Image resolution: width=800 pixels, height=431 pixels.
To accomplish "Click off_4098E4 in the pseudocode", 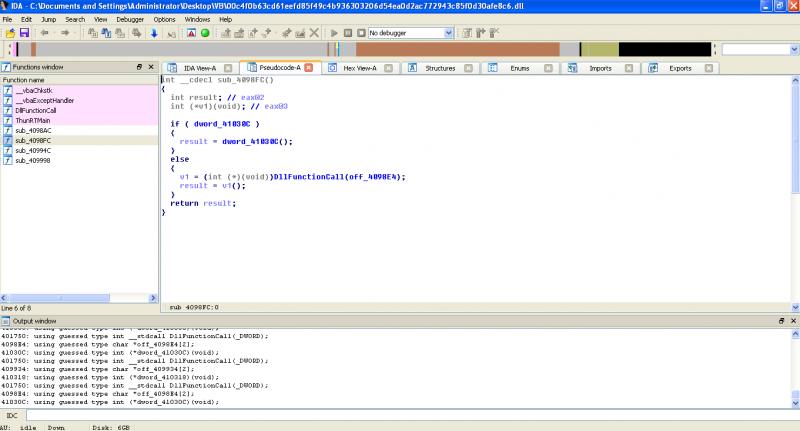I will [373, 177].
